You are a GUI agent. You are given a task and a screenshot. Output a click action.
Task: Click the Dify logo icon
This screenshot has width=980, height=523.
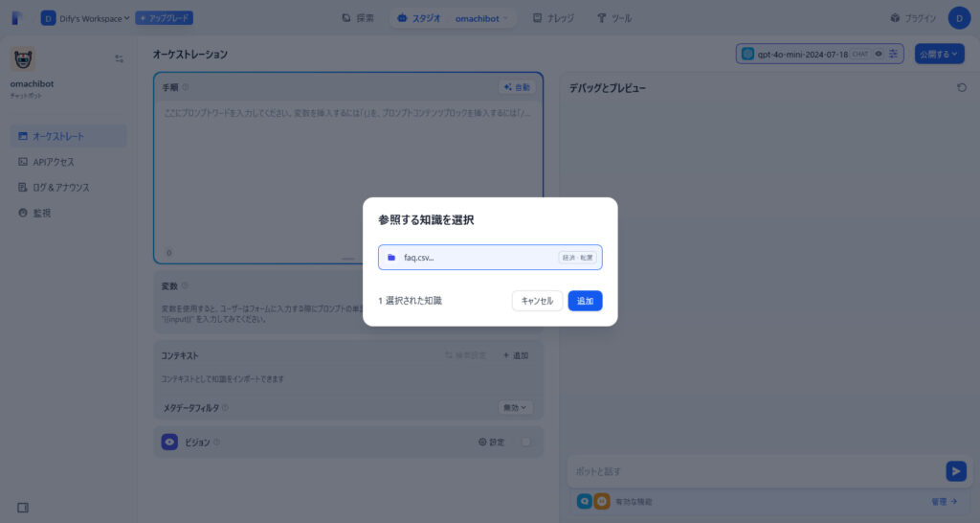click(x=18, y=18)
